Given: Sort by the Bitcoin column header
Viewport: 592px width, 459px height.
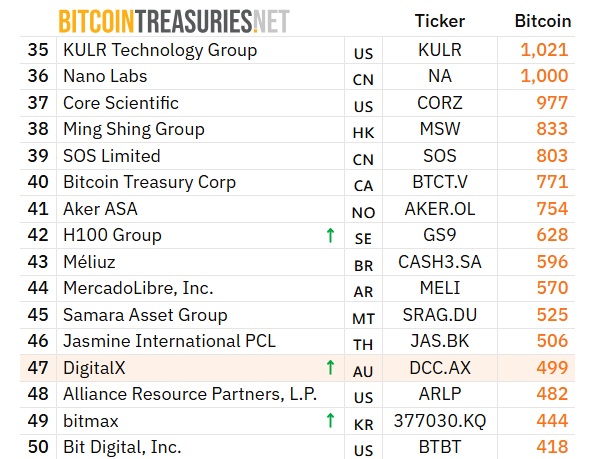Looking at the screenshot, I should click(x=543, y=21).
